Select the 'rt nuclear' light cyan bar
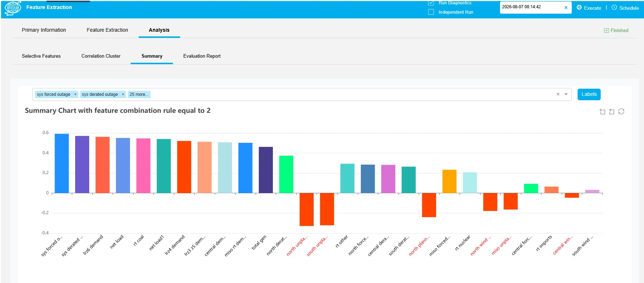This screenshot has height=283, width=644. [x=470, y=182]
